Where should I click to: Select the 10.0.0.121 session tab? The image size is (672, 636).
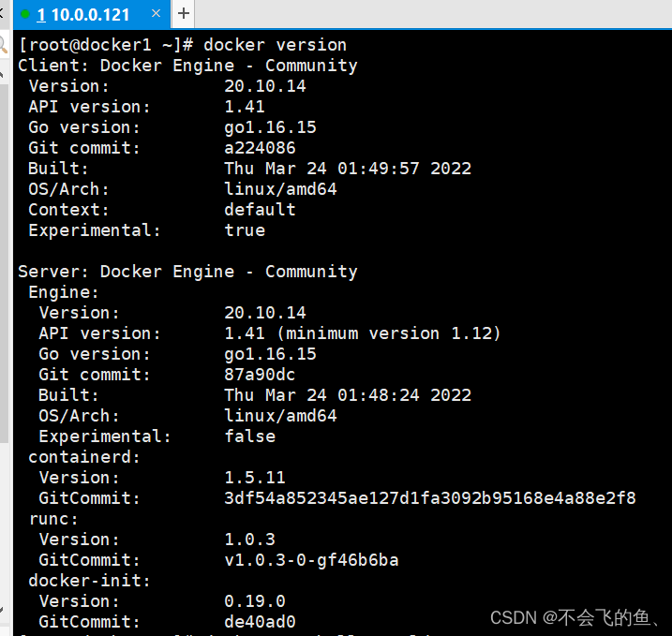pos(92,15)
